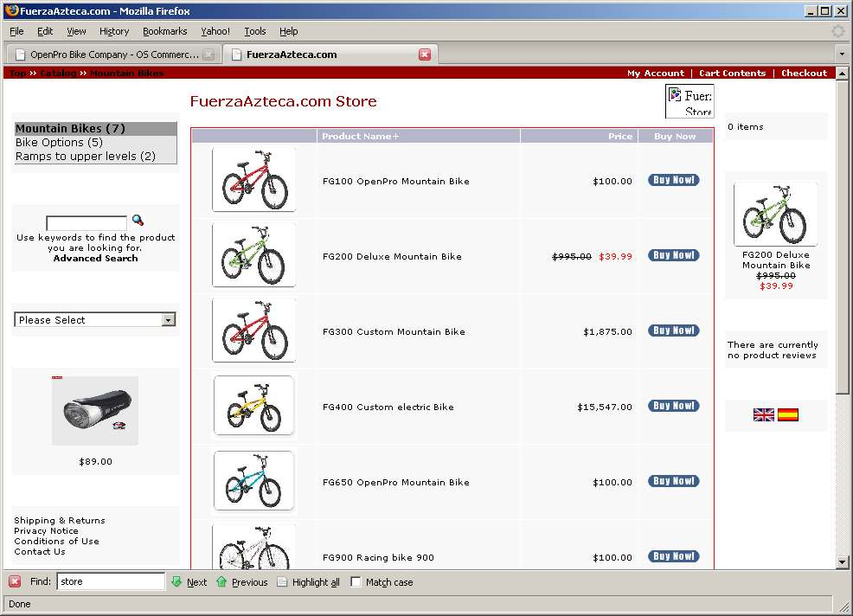
Task: Select the English UK flag icon
Action: (x=764, y=415)
